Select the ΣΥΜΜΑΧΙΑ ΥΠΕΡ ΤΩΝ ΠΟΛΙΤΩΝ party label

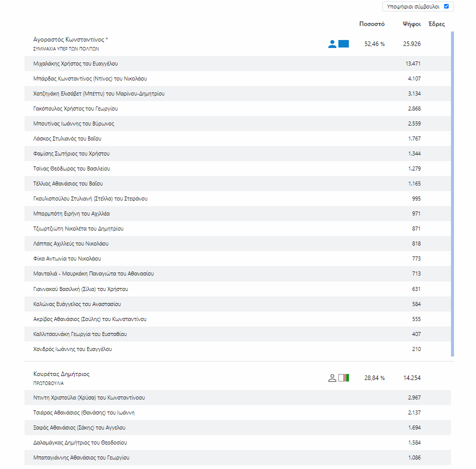pyautogui.click(x=66, y=49)
